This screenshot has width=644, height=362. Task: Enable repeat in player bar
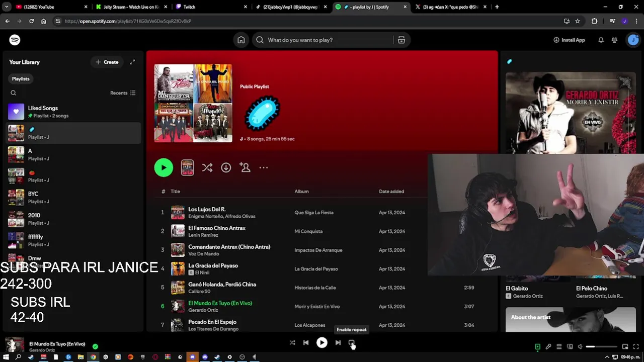(352, 343)
